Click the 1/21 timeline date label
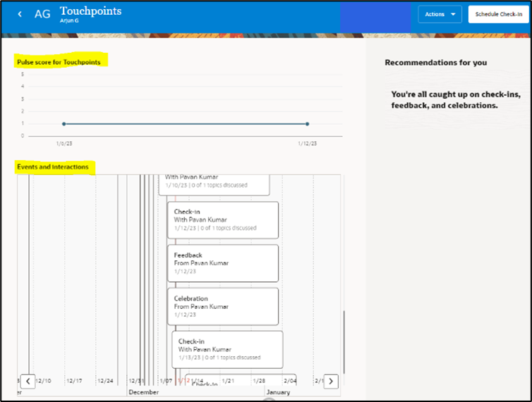This screenshot has width=532, height=402. [x=228, y=381]
